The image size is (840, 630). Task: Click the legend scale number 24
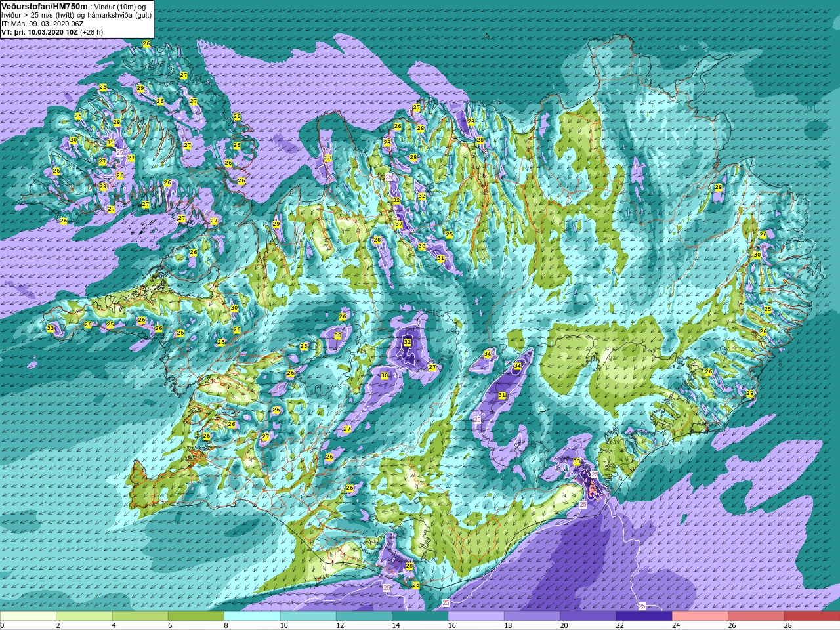pos(676,625)
